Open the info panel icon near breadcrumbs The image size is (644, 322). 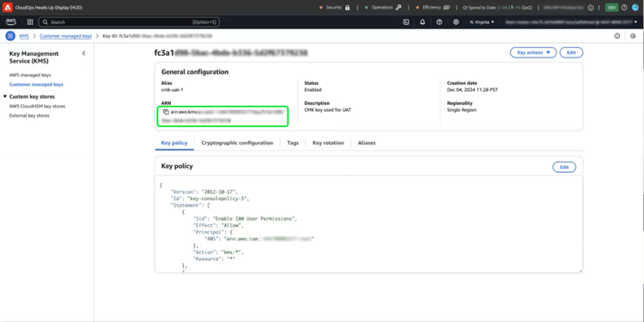coord(617,36)
